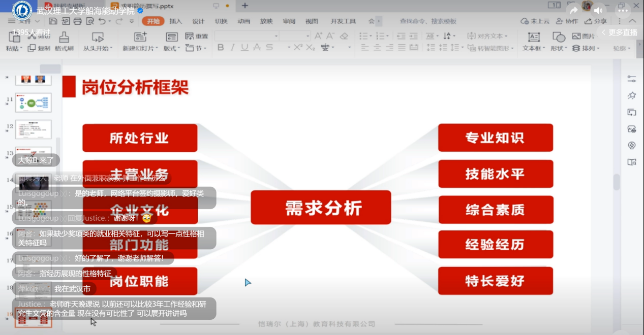Open the font name combo box

click(247, 36)
